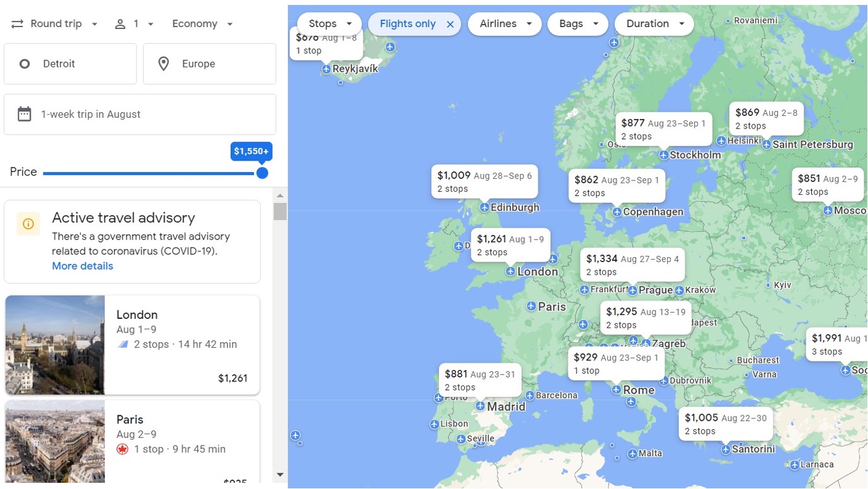Click the Lisbon airport marker icon
This screenshot has height=489, width=868.
(x=434, y=424)
